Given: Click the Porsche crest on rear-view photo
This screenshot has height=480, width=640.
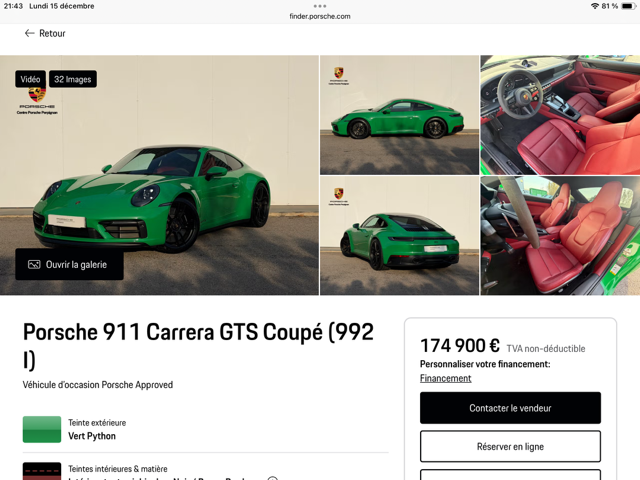Looking at the screenshot, I should click(339, 193).
